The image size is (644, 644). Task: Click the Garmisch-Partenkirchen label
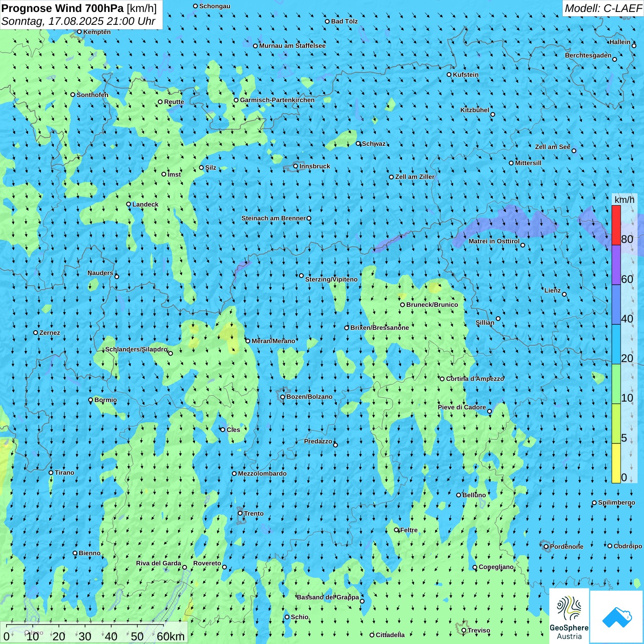277,100
